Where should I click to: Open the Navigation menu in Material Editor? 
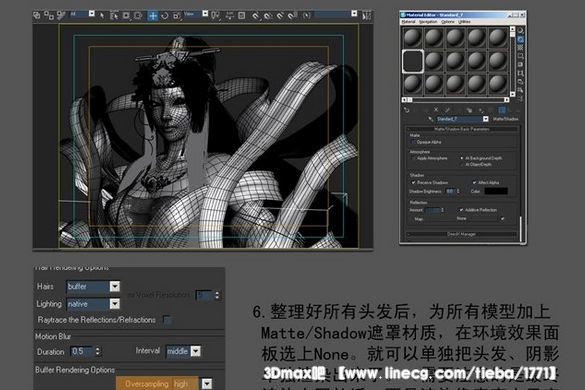click(428, 22)
